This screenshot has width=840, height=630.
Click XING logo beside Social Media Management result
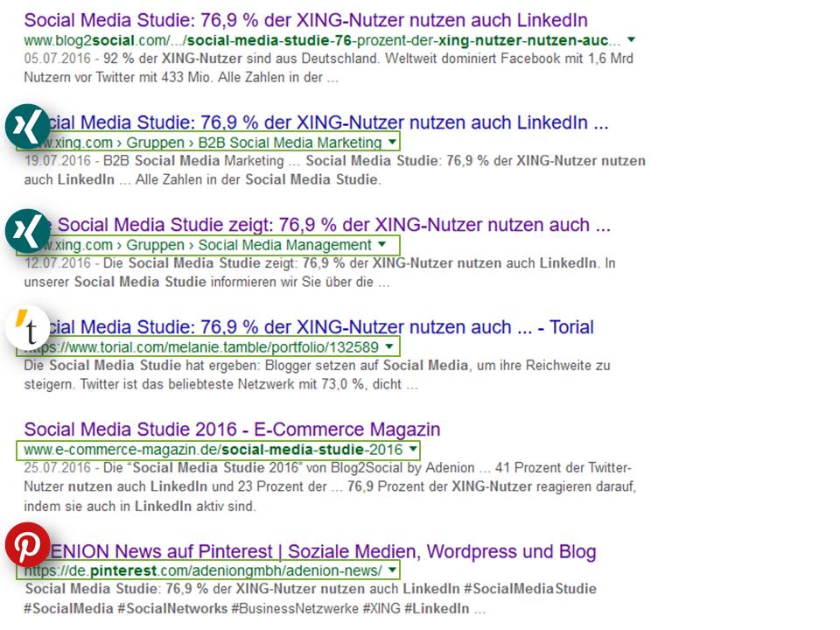(x=27, y=231)
